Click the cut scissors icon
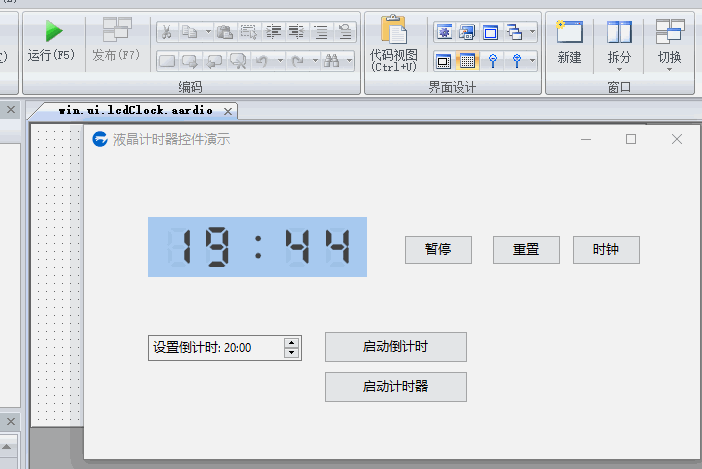 166,32
